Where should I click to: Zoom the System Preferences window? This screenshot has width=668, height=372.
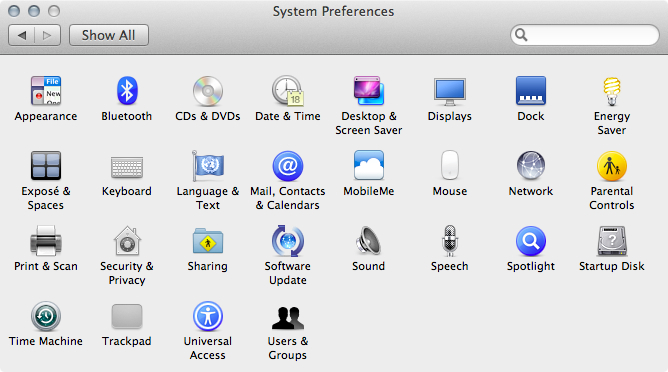pos(54,11)
